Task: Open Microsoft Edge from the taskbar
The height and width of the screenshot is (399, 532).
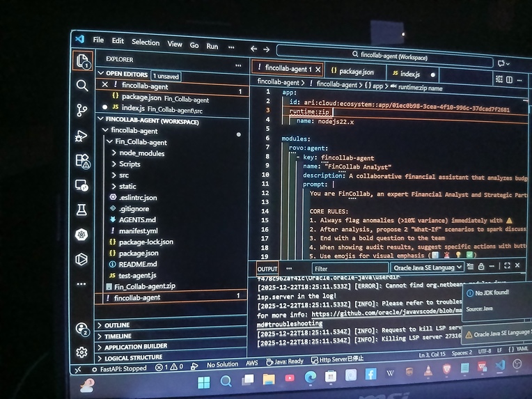Action: pyautogui.click(x=311, y=377)
